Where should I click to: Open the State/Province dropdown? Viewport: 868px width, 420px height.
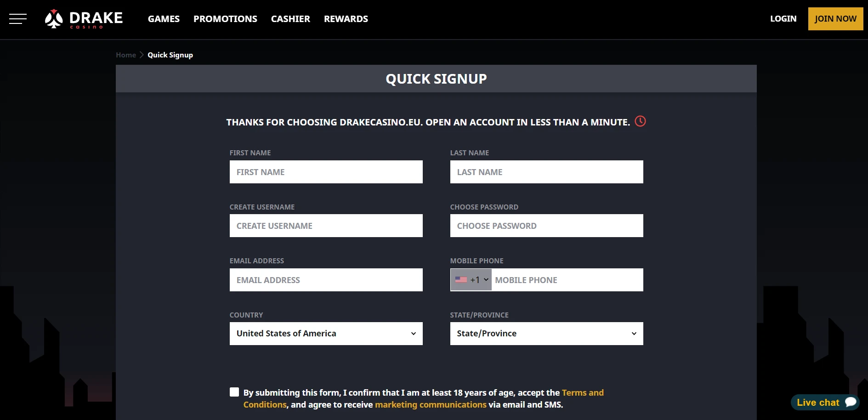point(546,334)
